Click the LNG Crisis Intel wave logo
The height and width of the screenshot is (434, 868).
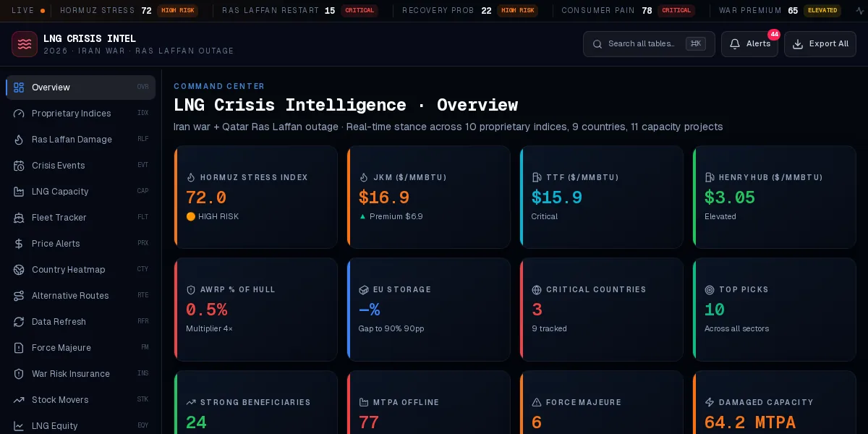25,44
